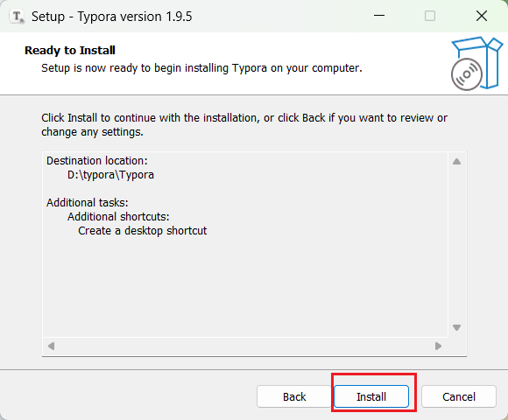Close the Typora setup window

[x=482, y=16]
